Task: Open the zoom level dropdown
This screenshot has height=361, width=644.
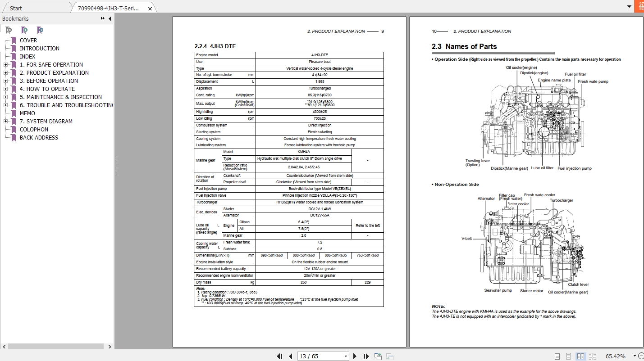Action: [635, 356]
